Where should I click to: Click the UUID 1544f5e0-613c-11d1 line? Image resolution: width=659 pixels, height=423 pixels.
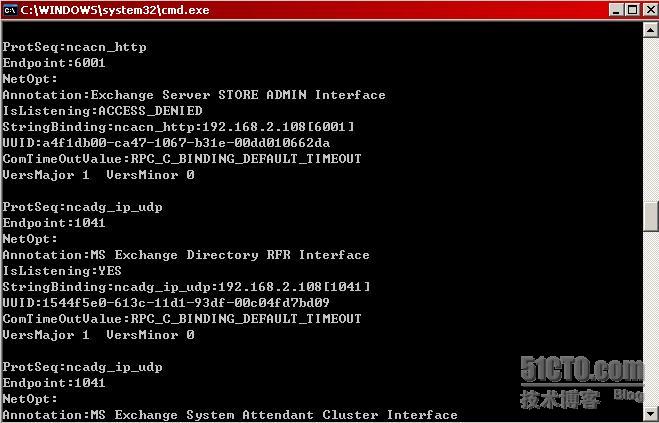[x=166, y=303]
